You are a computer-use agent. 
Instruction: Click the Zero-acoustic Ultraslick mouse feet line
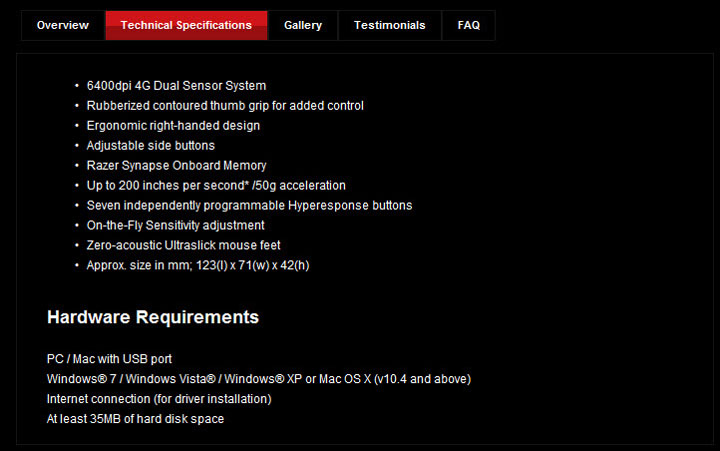tap(183, 246)
